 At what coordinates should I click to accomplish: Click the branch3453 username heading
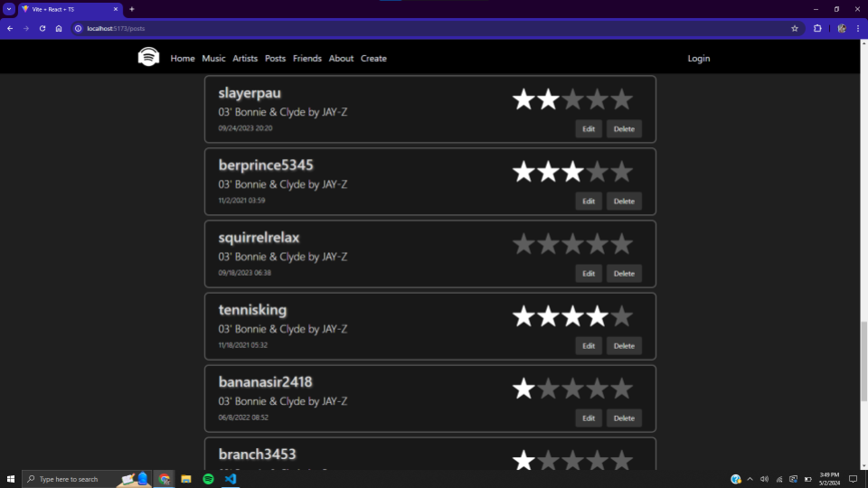pos(257,455)
